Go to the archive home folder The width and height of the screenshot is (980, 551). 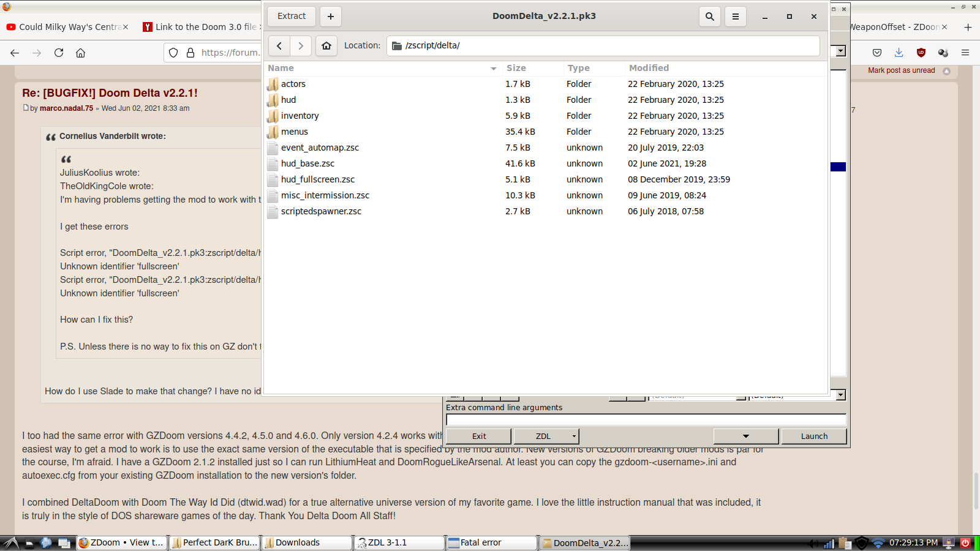(326, 45)
